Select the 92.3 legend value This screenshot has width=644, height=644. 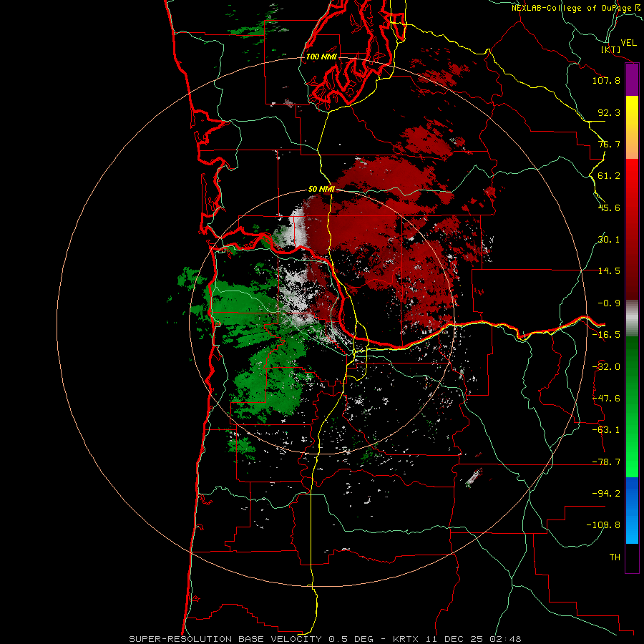click(609, 112)
